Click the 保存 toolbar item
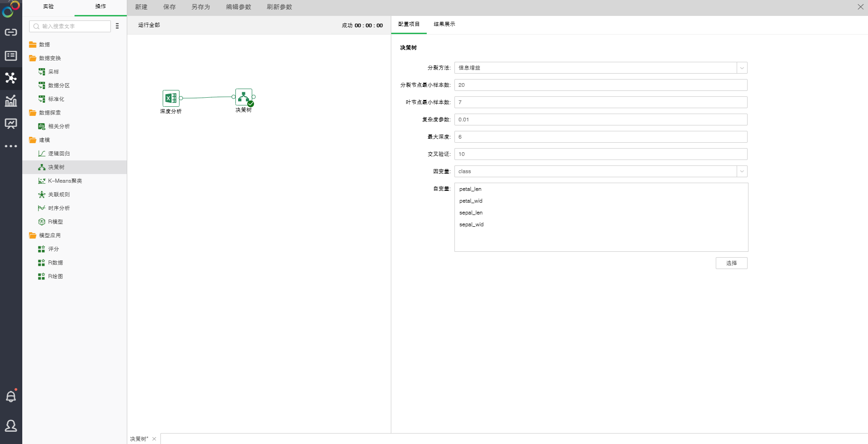This screenshot has height=444, width=868. [x=169, y=7]
